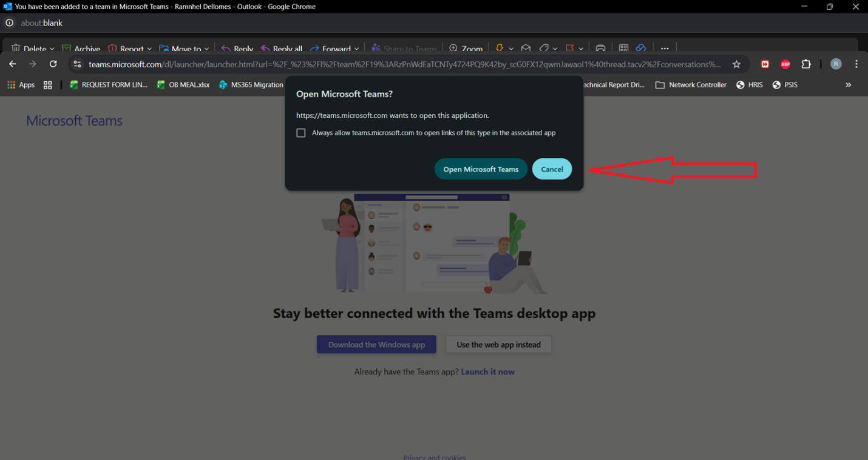Click Report in the Outlook toolbar

point(126,49)
